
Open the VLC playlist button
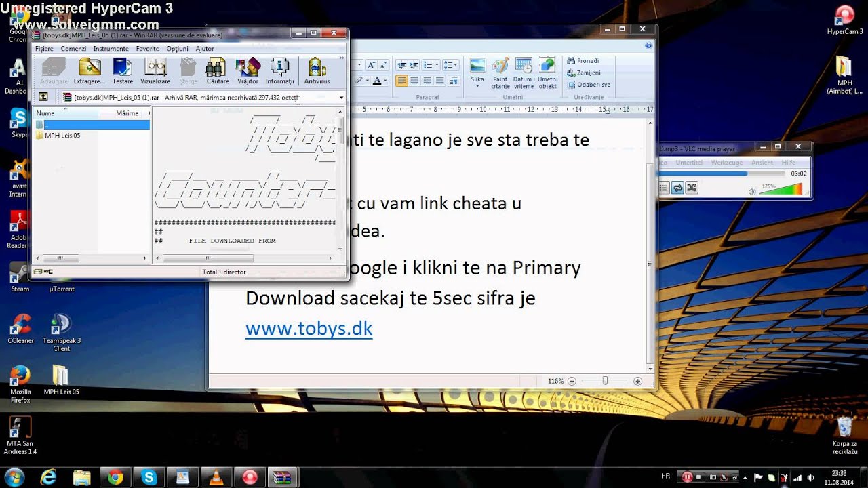[664, 188]
